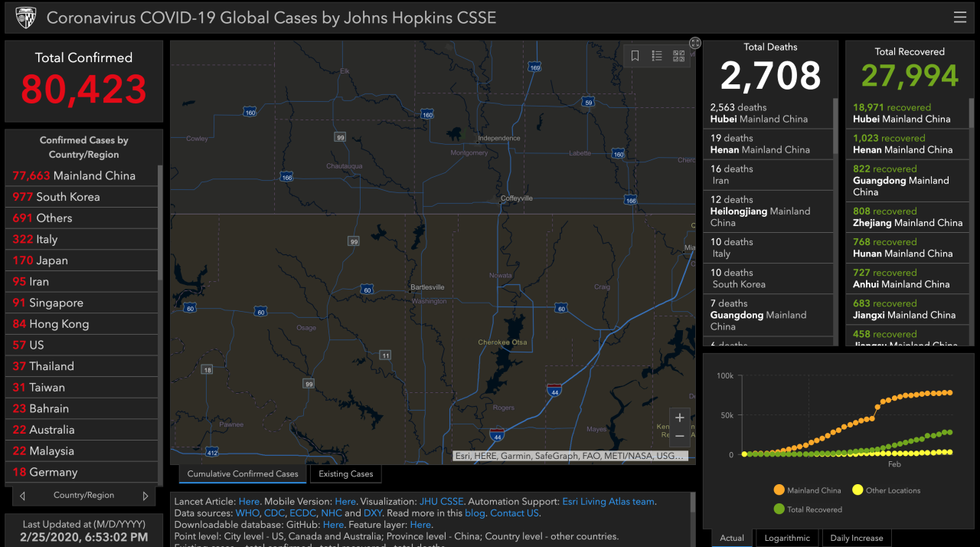Select the Logarithmic chart tab
Image resolution: width=980 pixels, height=547 pixels.
[x=787, y=538]
